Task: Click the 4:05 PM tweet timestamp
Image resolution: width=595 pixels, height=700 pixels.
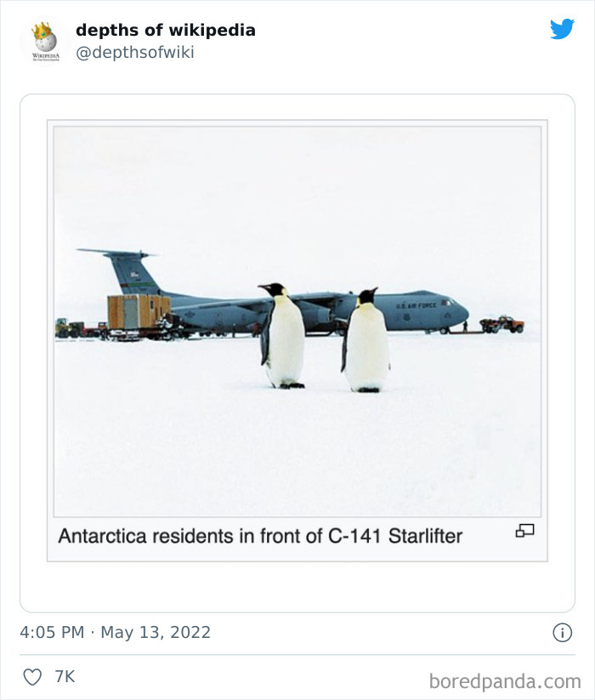Action: (x=53, y=633)
